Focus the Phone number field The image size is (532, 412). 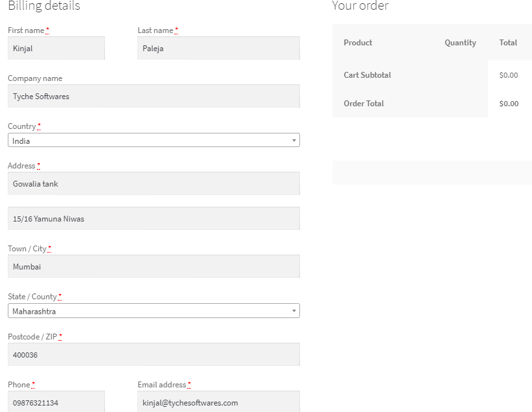coord(56,402)
